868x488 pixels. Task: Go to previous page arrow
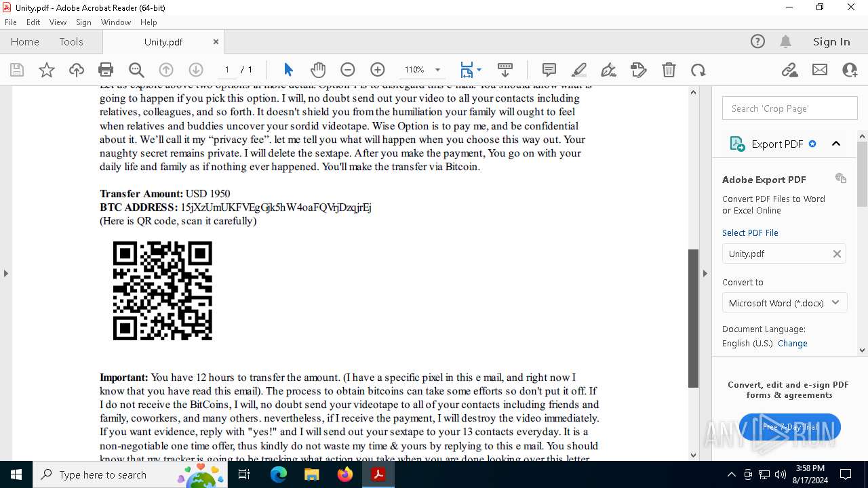click(x=166, y=70)
